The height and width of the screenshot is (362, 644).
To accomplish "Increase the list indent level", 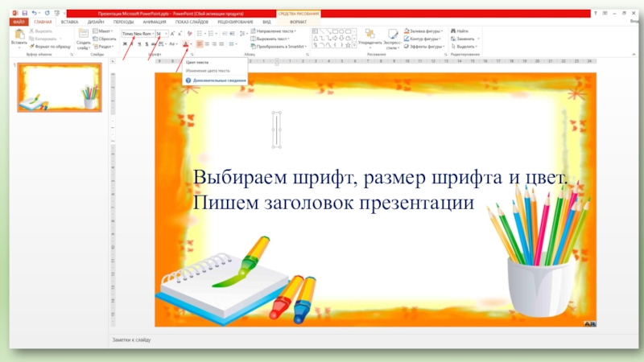I will (x=232, y=34).
